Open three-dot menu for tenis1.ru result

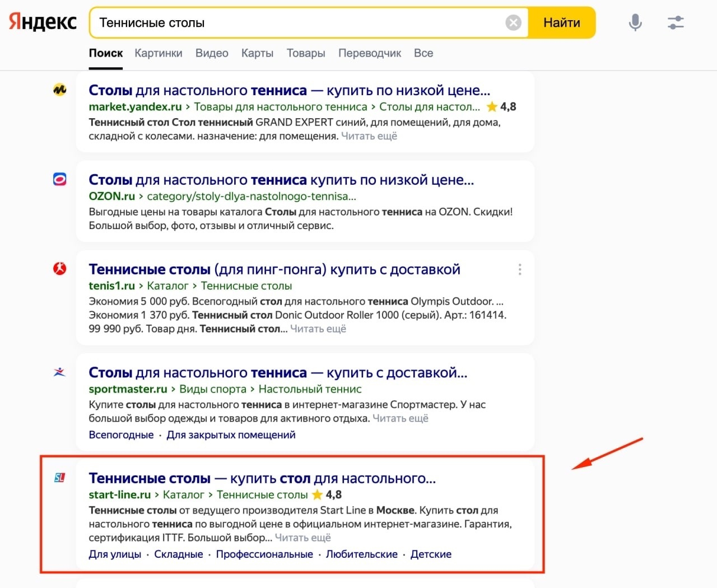point(520,269)
